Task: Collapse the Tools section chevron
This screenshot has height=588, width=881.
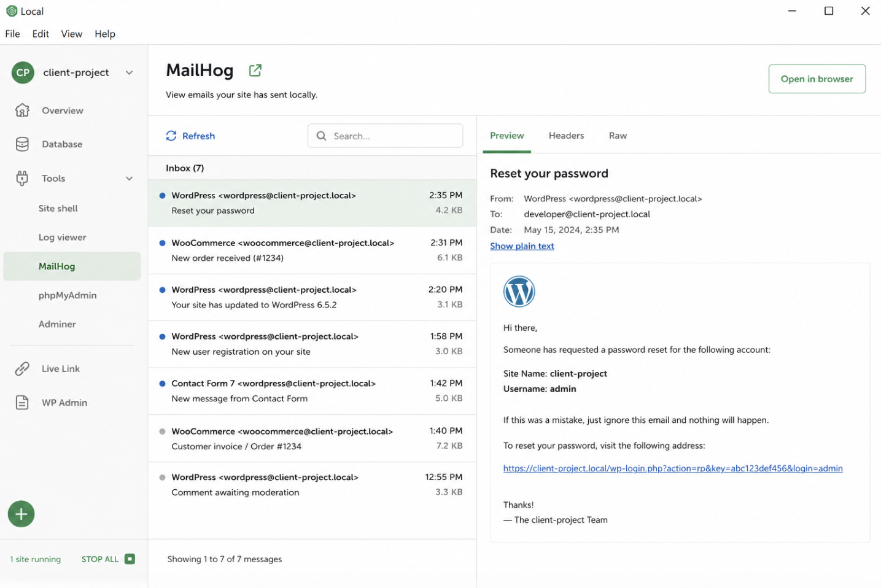Action: 129,179
